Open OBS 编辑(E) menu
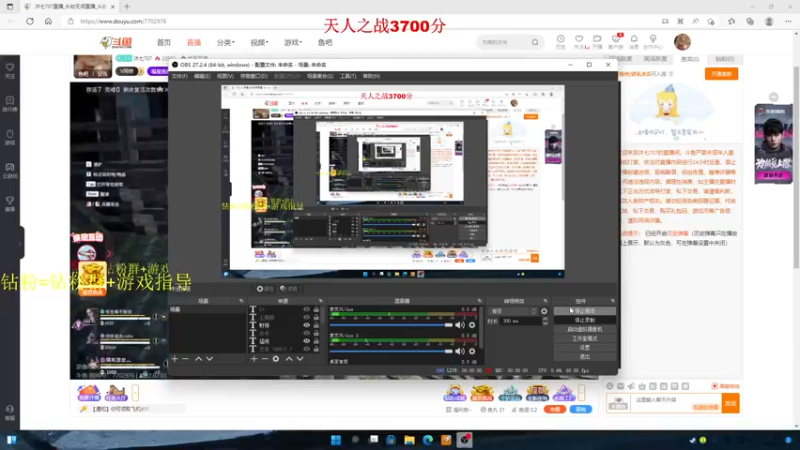The height and width of the screenshot is (450, 800). click(x=202, y=76)
